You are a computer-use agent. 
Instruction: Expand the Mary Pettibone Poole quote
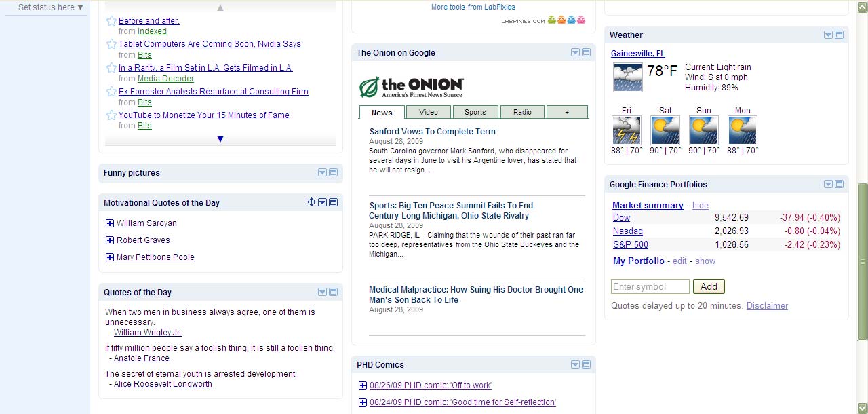point(110,257)
